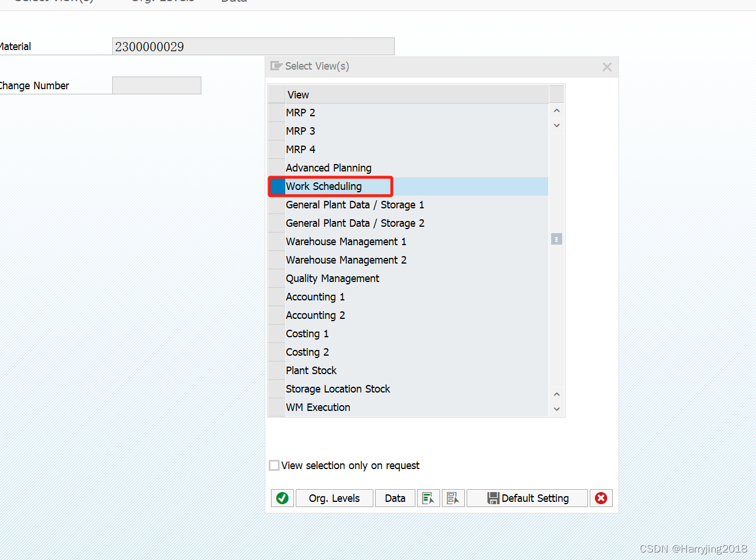Image resolution: width=756 pixels, height=560 pixels.
Task: Select the MRP 3 view
Action: [300, 131]
